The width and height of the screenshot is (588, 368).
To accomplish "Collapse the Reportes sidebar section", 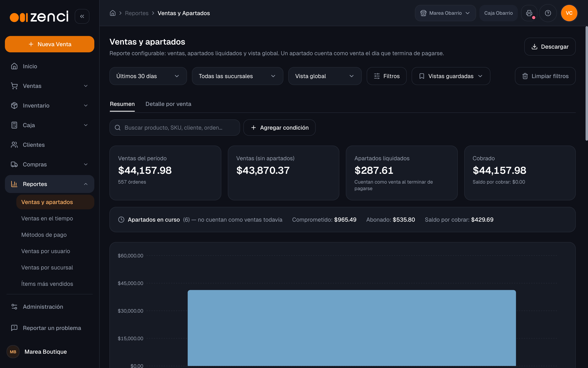I will tap(50, 184).
